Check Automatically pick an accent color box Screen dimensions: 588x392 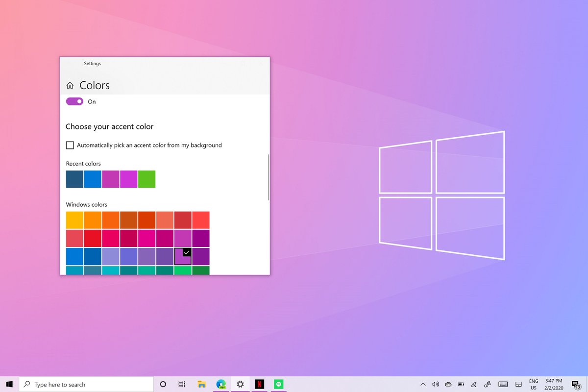[x=70, y=145]
